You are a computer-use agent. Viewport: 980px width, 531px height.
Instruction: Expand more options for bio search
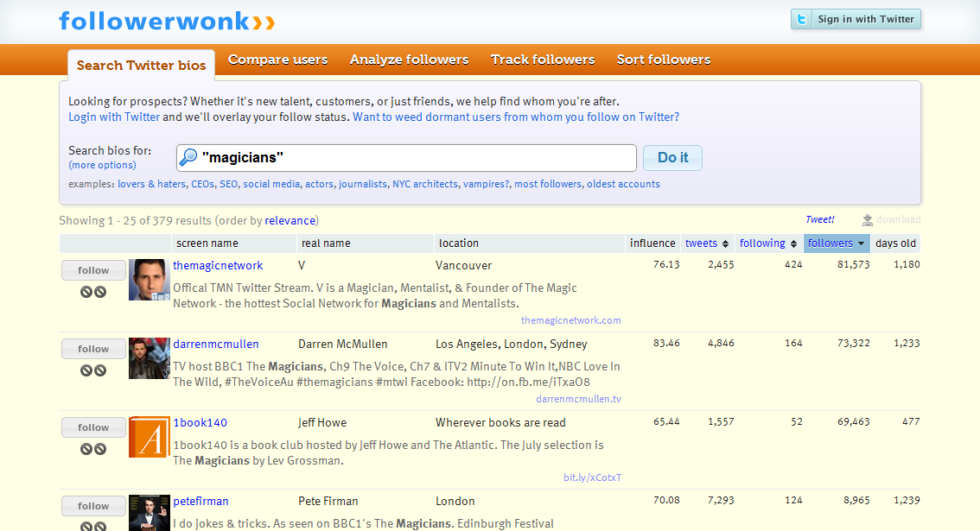[103, 165]
